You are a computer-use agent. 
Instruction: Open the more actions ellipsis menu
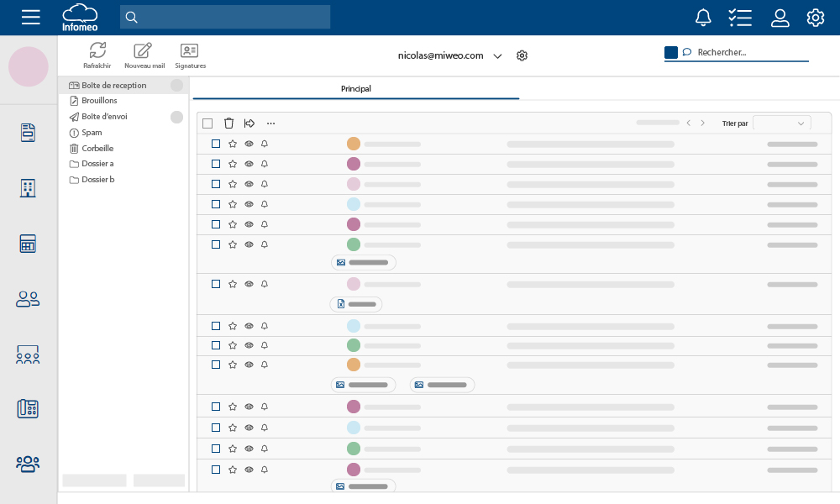coord(270,123)
